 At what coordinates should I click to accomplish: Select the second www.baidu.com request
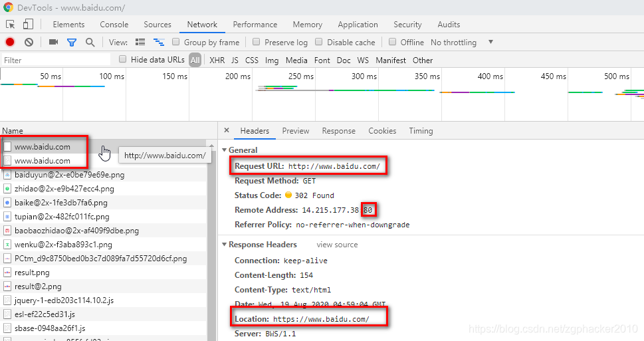tap(102, 161)
